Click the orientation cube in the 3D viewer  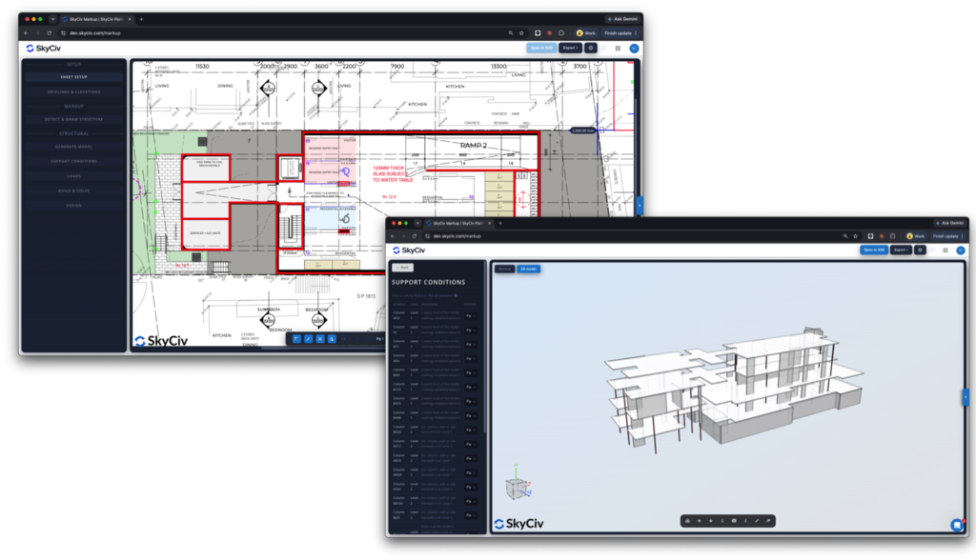518,489
